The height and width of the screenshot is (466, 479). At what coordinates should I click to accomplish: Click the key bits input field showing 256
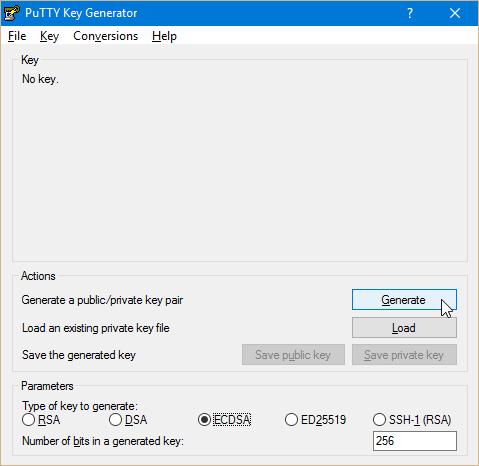[x=415, y=441]
